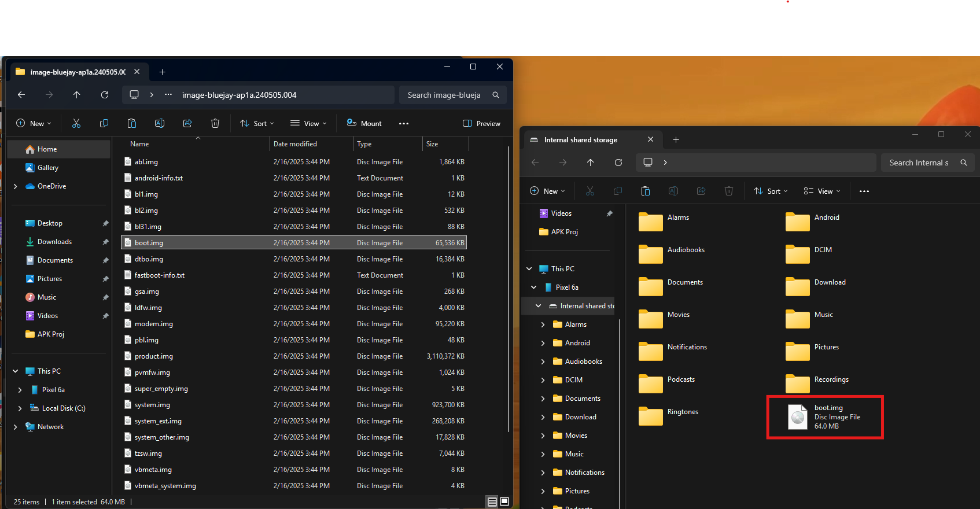Refresh the image-bluejay folder view
The width and height of the screenshot is (980, 509).
(x=105, y=95)
